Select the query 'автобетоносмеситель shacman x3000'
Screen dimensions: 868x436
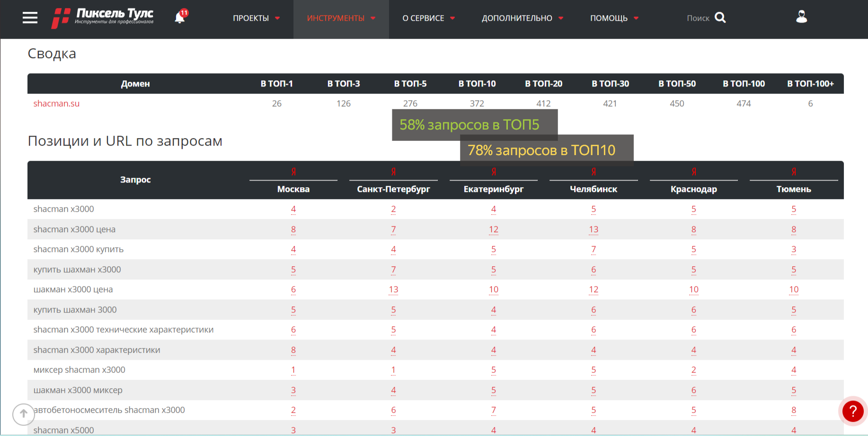coord(109,410)
